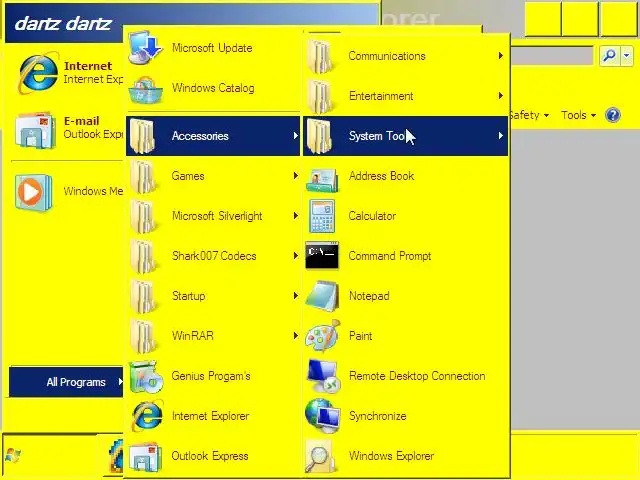Select the Windows Catalog entry text

point(213,88)
